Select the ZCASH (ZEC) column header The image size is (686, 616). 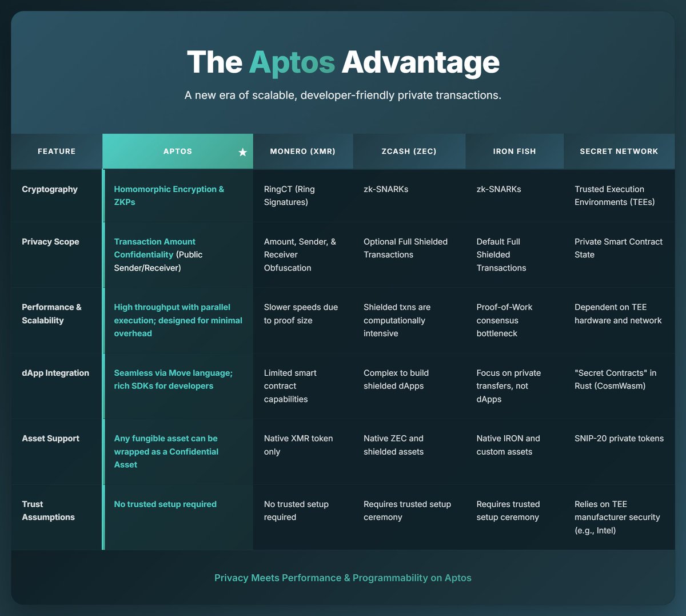[x=409, y=151]
